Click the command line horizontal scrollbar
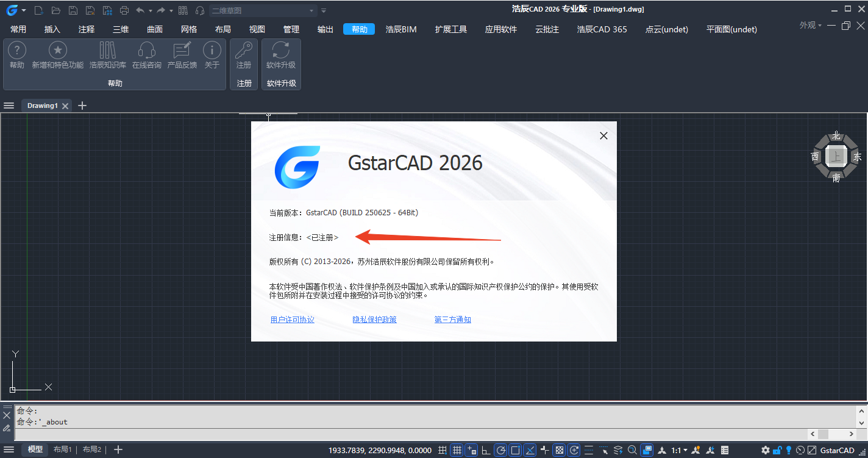 [832, 434]
